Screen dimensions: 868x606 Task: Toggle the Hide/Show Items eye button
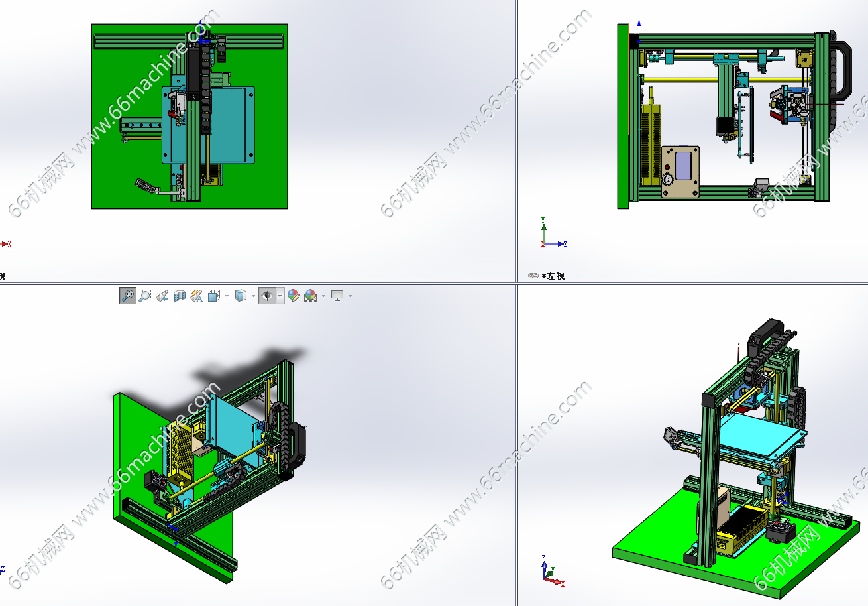point(267,296)
